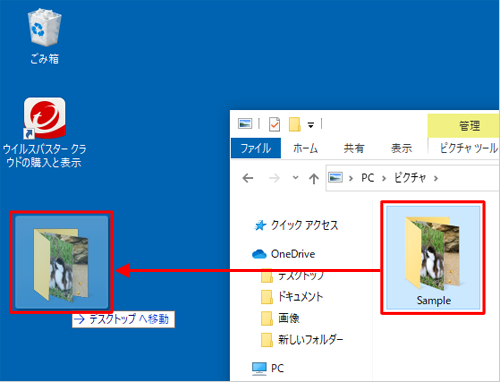The height and width of the screenshot is (382, 500).
Task: Go up one level with up arrow
Action: (314, 179)
